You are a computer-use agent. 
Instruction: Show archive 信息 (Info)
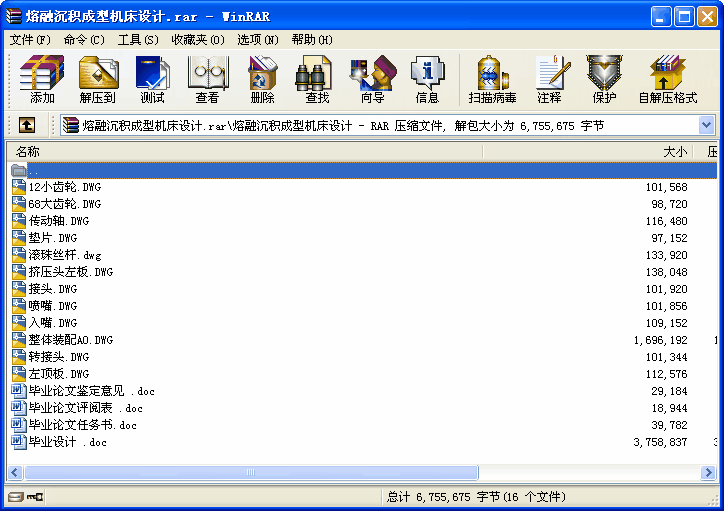coord(427,78)
